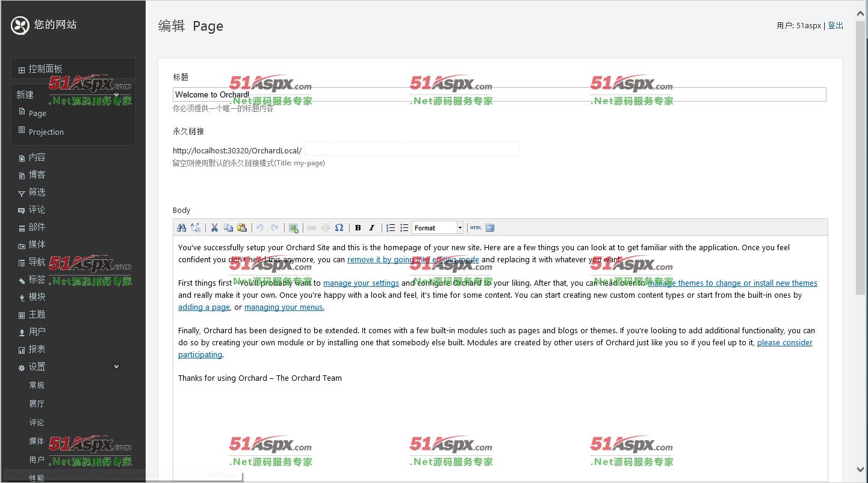
Task: Click the 主题 themes icon
Action: [22, 315]
